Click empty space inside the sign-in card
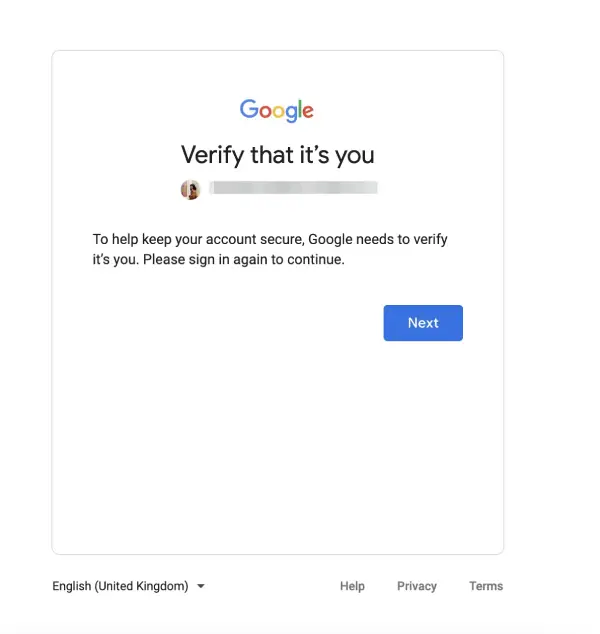Viewport: 600px width, 634px height. tap(277, 445)
